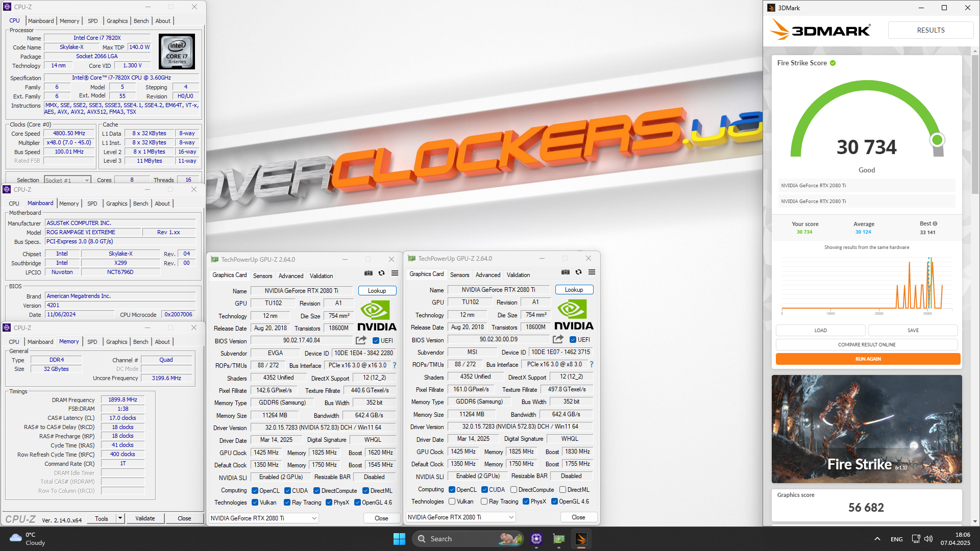
Task: Click Load button in 3DMark
Action: [x=821, y=331]
